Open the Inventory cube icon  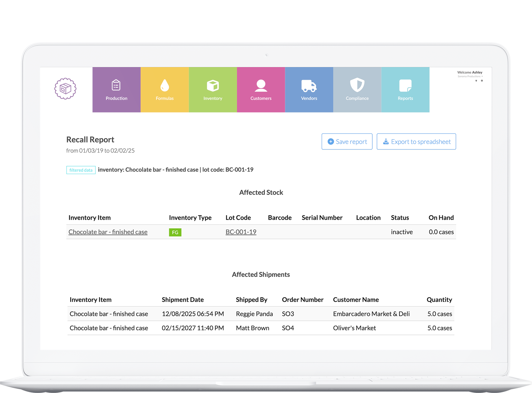click(213, 85)
